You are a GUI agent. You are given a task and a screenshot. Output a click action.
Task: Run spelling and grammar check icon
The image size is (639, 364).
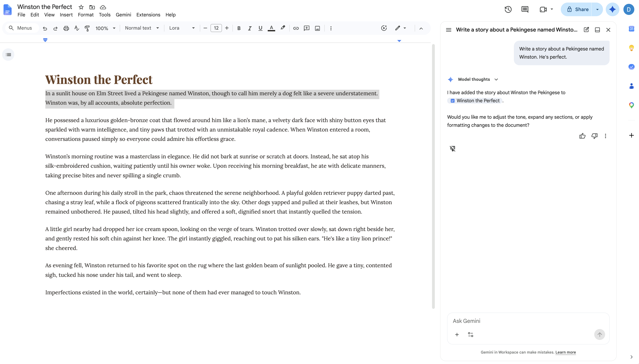tap(77, 28)
